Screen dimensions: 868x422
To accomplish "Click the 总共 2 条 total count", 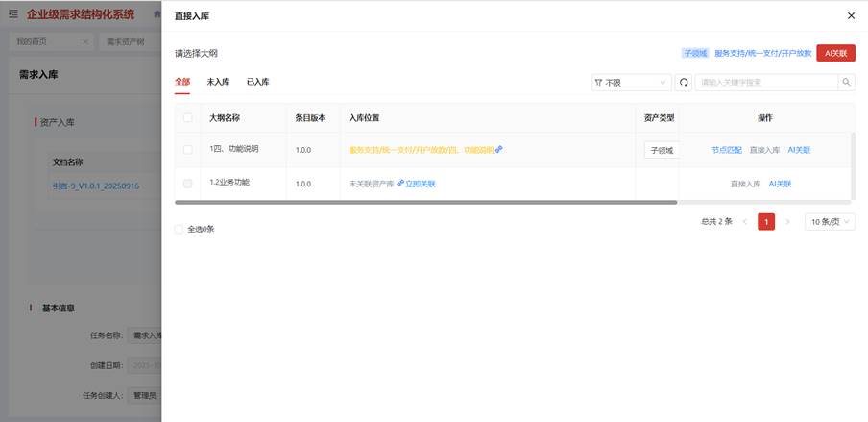I will (716, 221).
